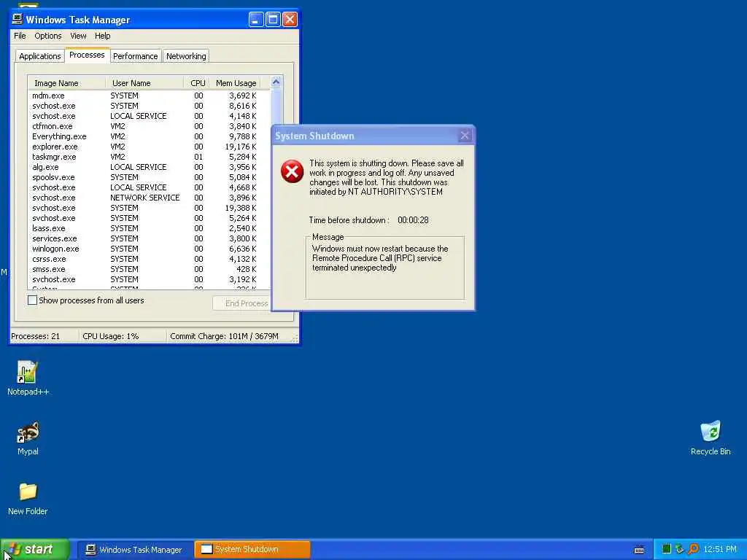Open the Start menu
747x560 pixels.
[x=35, y=549]
